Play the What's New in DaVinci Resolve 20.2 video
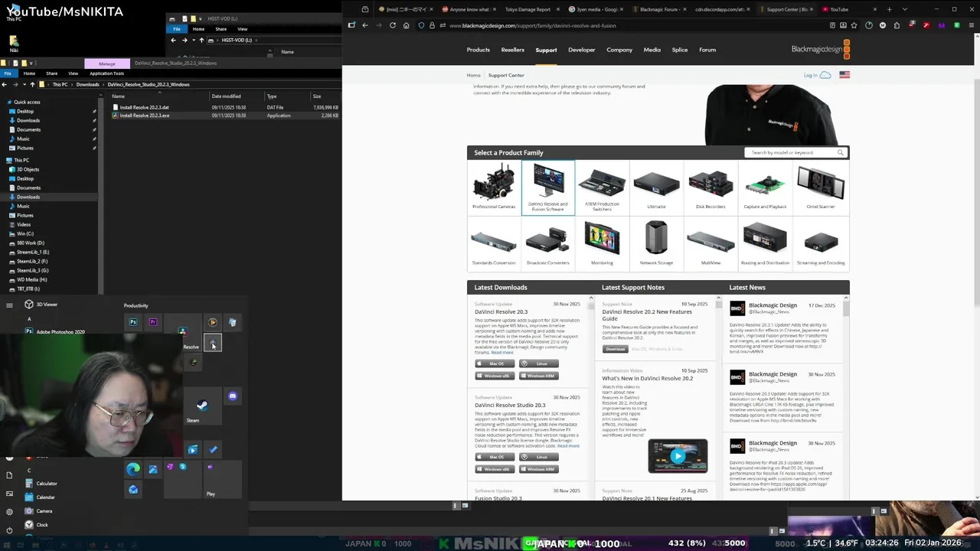The image size is (980, 551). click(678, 457)
